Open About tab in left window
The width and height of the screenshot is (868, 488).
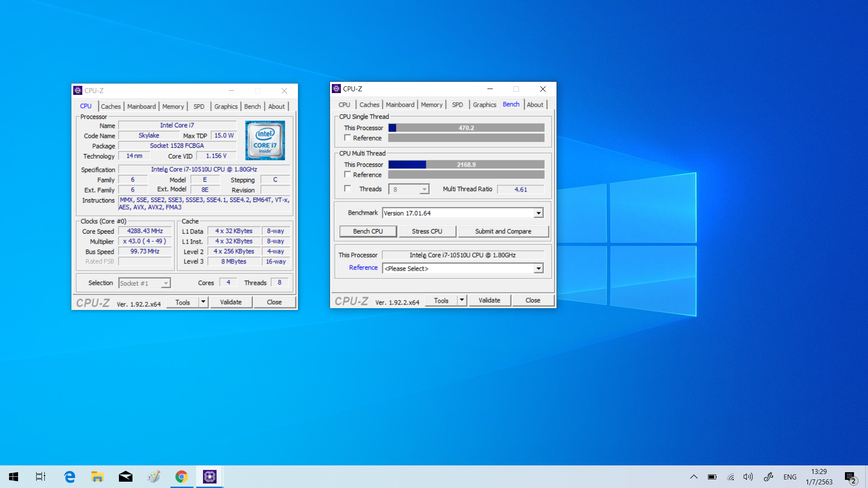point(277,107)
